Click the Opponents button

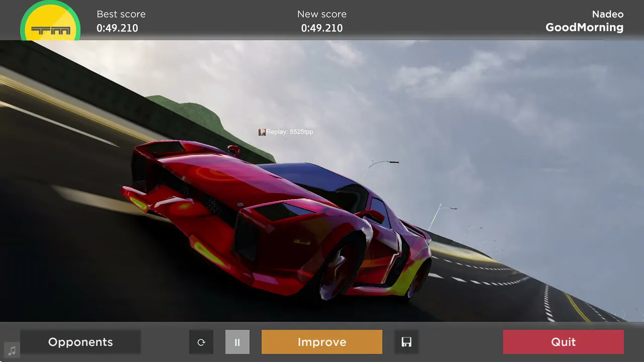click(x=80, y=342)
